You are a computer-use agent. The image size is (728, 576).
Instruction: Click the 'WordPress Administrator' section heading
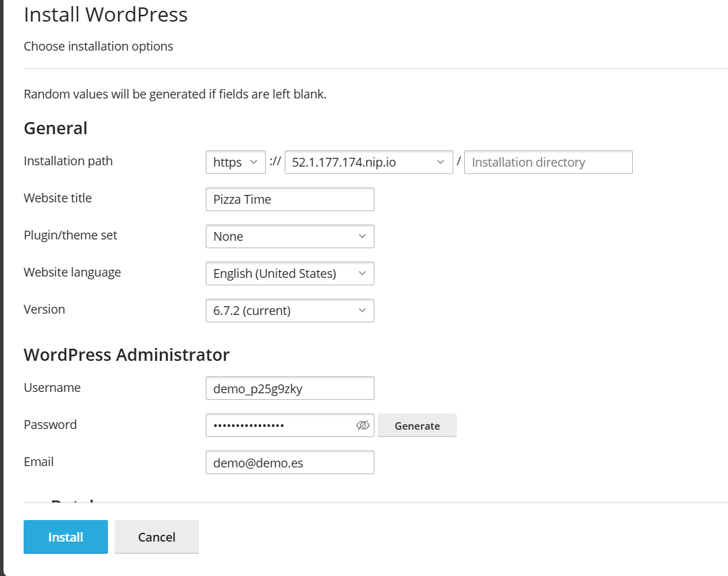point(126,355)
